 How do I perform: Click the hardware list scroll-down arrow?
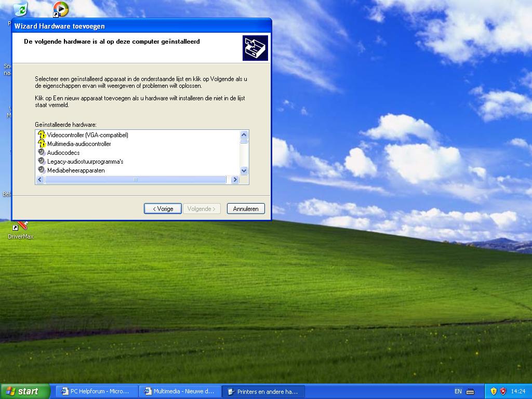[x=244, y=170]
